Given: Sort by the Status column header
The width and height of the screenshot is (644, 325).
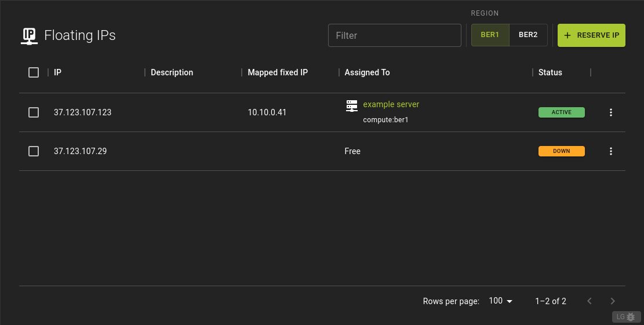Looking at the screenshot, I should click(x=550, y=72).
